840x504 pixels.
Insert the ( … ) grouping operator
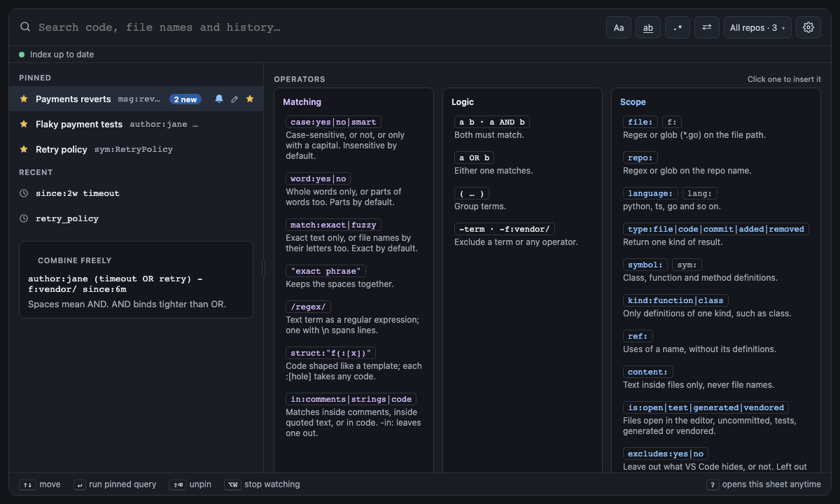click(x=472, y=193)
